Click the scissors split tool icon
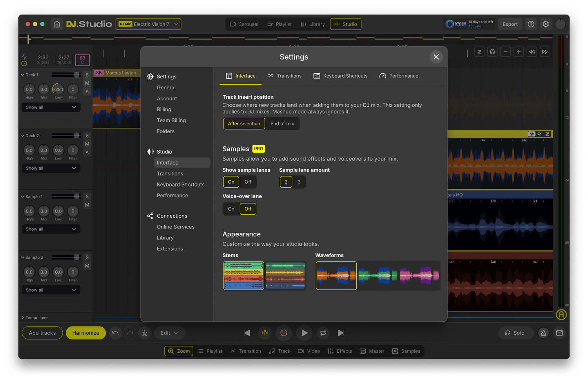The width and height of the screenshot is (588, 381). click(x=145, y=333)
